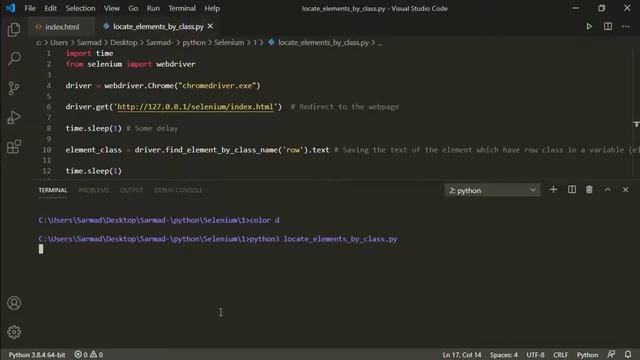Open the Explorer view in activity bar
640x360 pixels.
(x=14, y=30)
